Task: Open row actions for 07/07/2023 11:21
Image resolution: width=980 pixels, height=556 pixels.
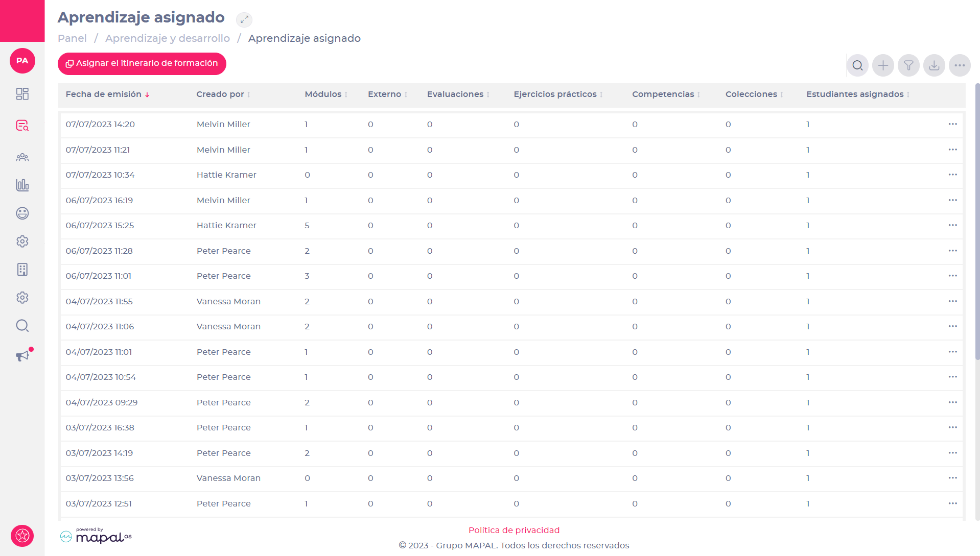Action: (x=952, y=150)
